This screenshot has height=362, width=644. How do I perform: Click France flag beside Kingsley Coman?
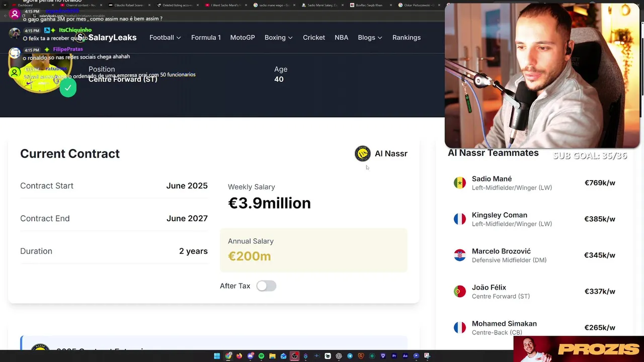460,219
